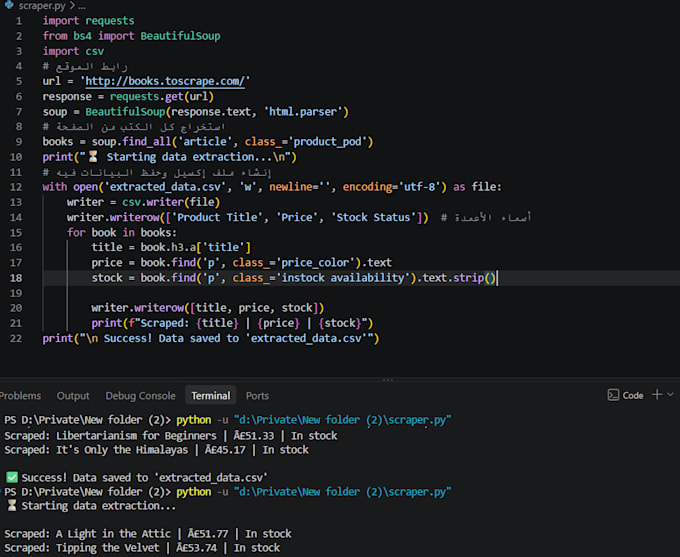The height and width of the screenshot is (557, 680).
Task: Click the 'from bs4 import BeautifulSoup' line
Action: (131, 36)
